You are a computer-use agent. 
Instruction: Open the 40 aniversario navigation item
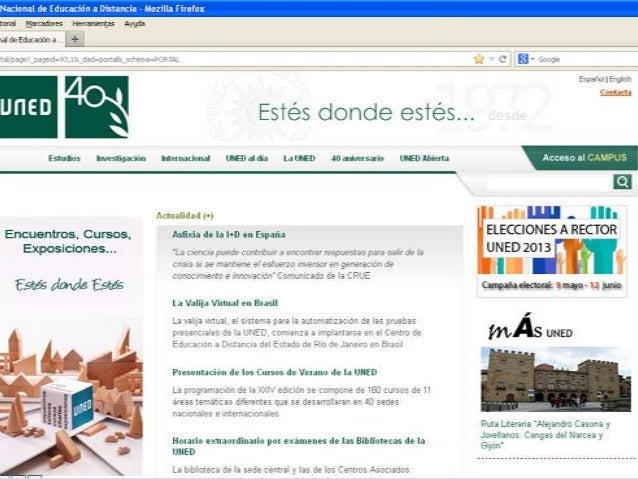tap(357, 158)
